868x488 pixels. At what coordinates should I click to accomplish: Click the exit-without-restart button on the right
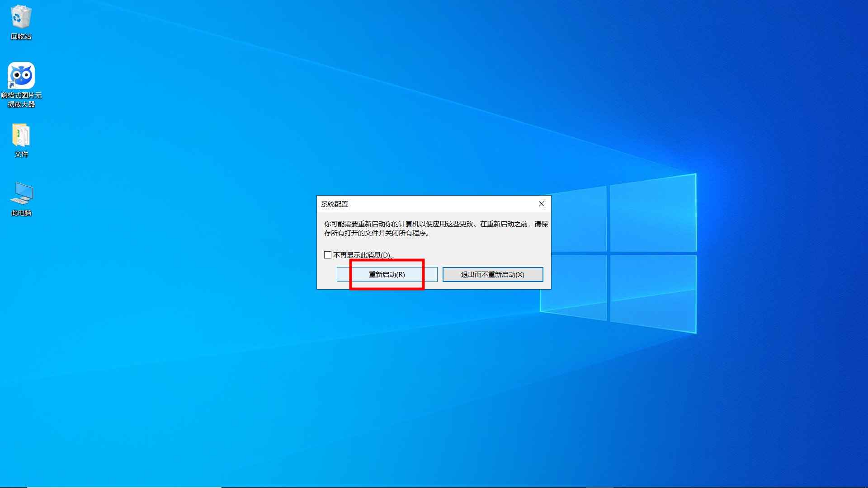pos(492,274)
